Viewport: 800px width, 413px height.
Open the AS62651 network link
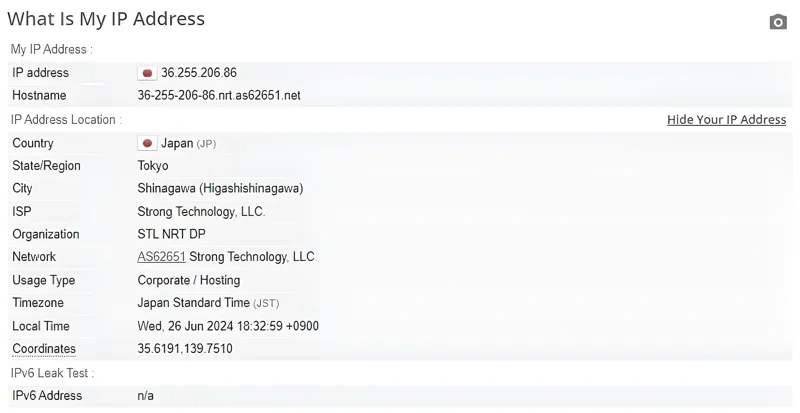(161, 257)
